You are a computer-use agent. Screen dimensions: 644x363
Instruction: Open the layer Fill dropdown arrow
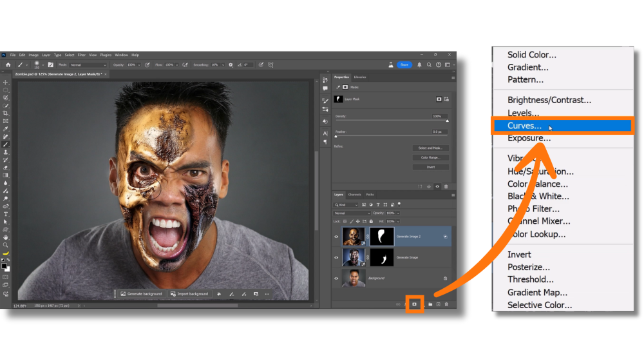(398, 222)
